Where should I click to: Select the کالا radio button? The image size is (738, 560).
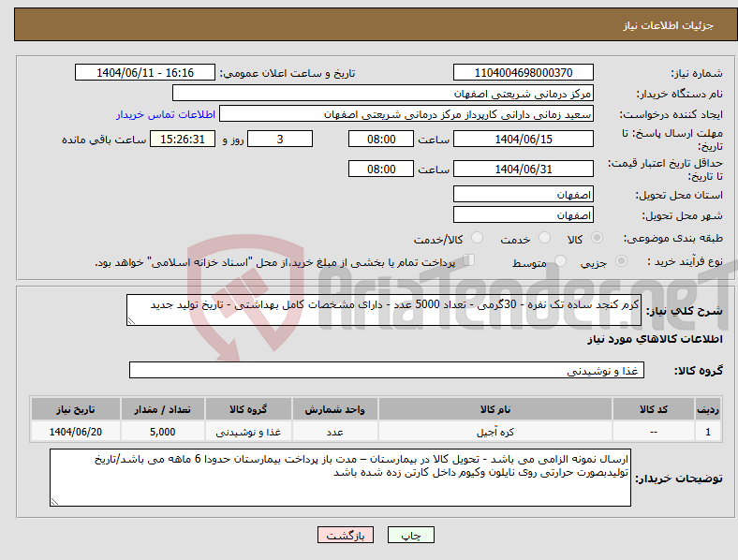click(x=597, y=238)
